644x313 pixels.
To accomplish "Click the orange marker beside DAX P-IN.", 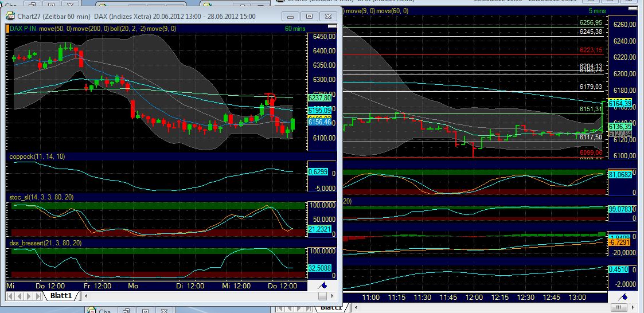I will coord(7,28).
